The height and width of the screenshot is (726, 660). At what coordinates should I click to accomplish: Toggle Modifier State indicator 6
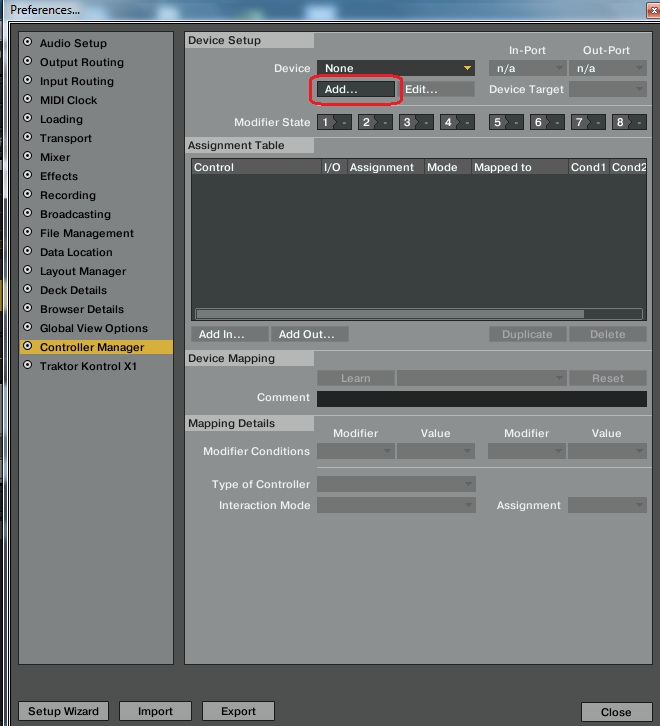click(x=547, y=122)
